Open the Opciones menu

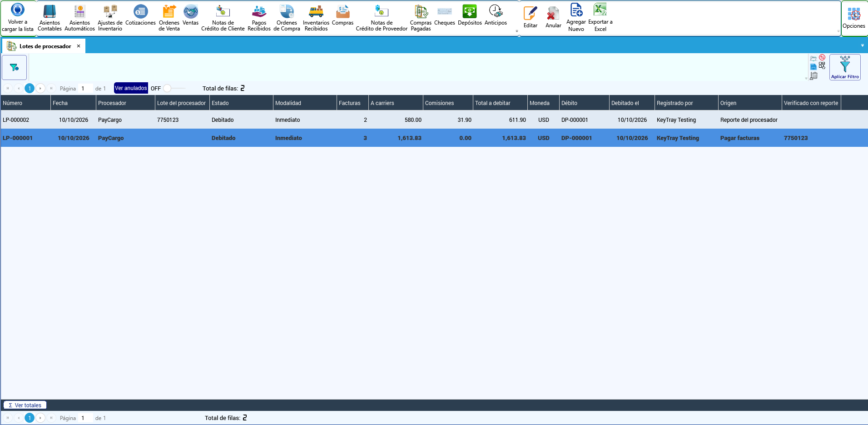853,18
